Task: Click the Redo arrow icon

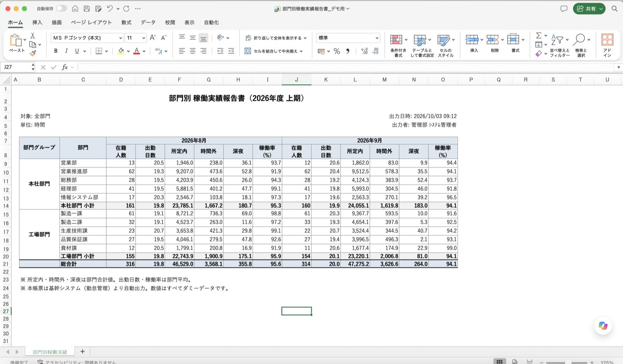Action: (x=126, y=8)
